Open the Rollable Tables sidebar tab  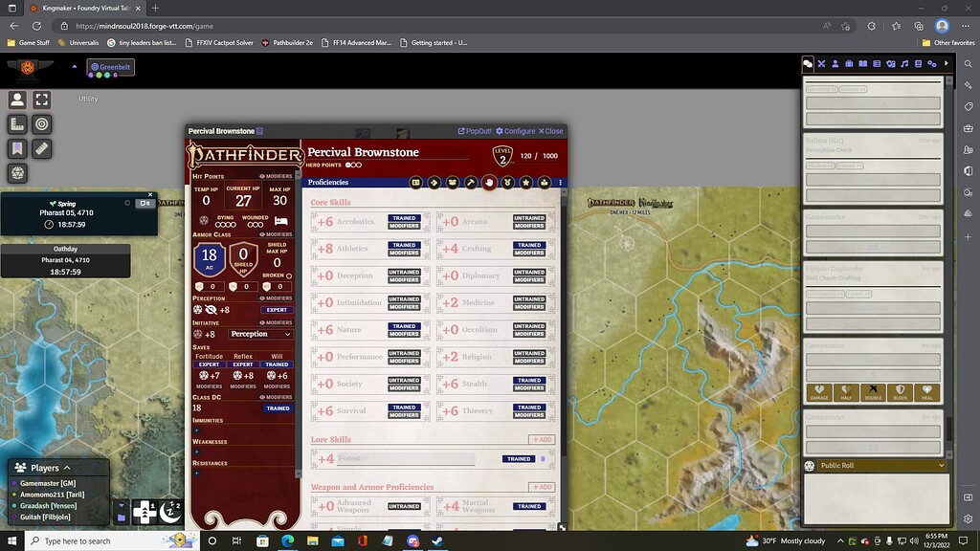[877, 64]
